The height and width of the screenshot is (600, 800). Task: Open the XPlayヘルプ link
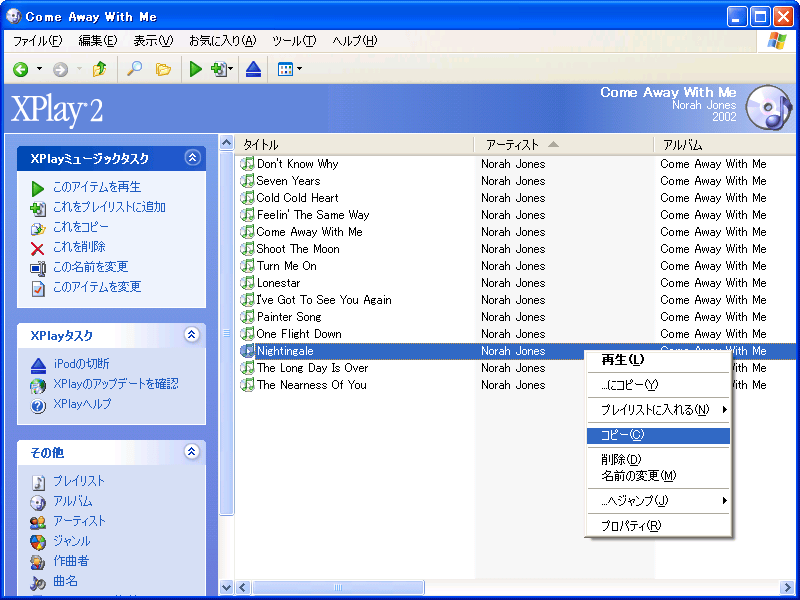[82, 404]
